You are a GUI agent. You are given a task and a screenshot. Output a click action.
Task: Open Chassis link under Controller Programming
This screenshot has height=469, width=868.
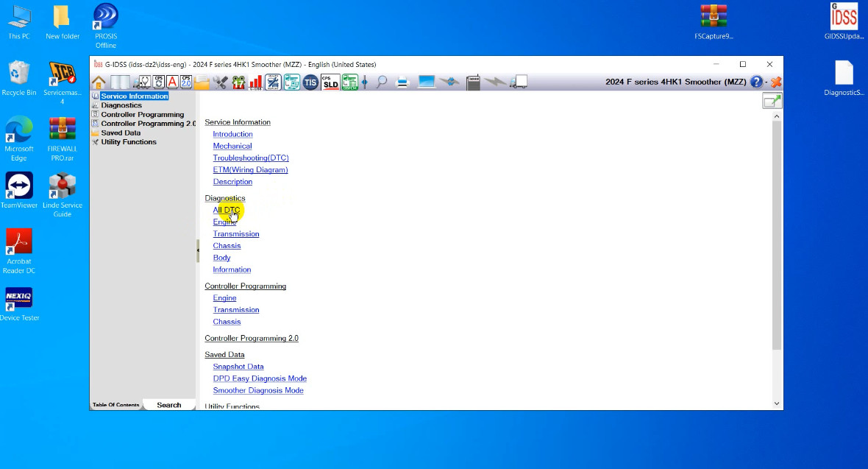[x=227, y=322]
